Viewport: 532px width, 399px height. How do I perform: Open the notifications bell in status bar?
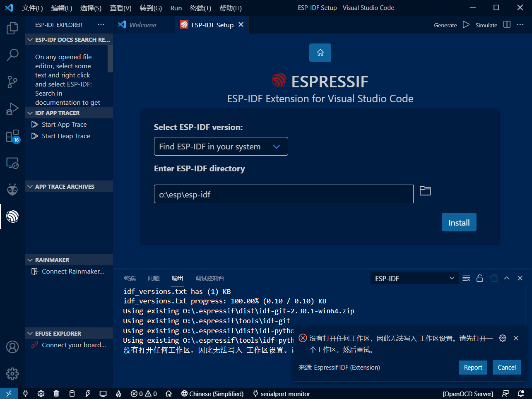coord(521,394)
